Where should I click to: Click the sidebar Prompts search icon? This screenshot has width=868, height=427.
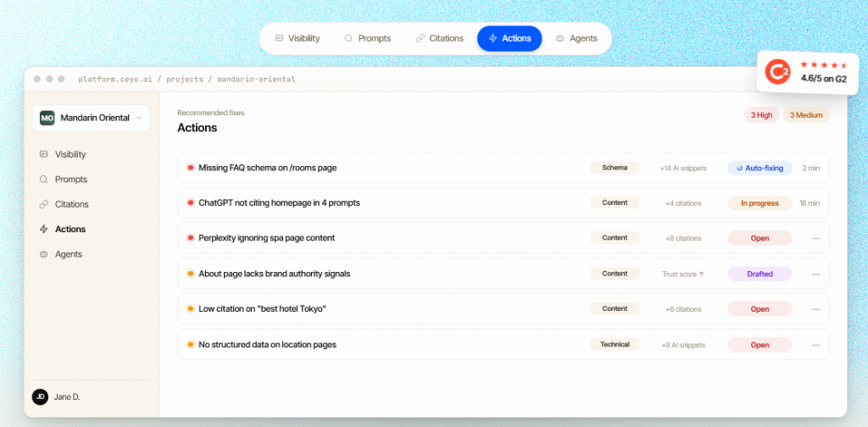click(x=44, y=180)
